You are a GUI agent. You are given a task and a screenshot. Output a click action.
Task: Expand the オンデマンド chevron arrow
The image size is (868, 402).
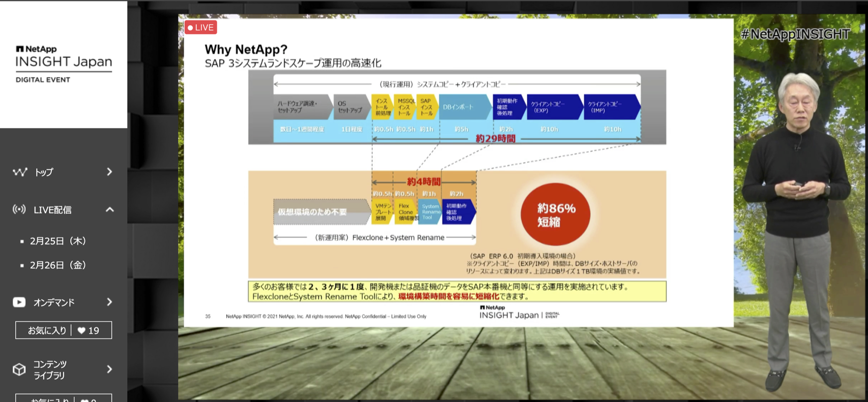pos(109,302)
